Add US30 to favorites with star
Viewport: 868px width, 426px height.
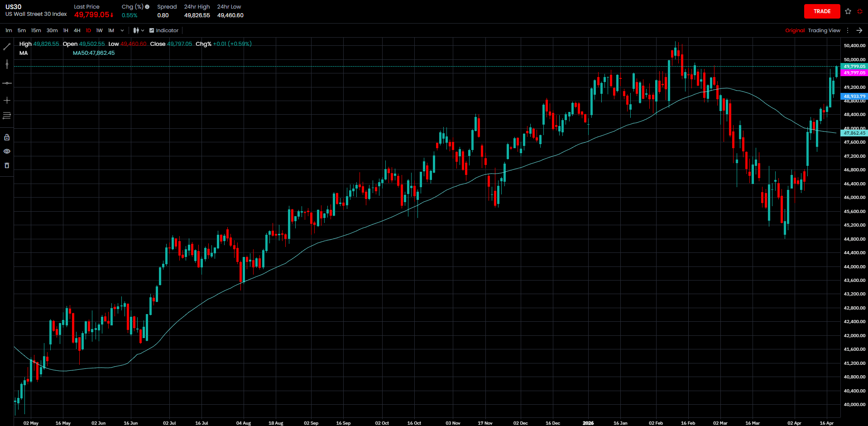(x=848, y=11)
